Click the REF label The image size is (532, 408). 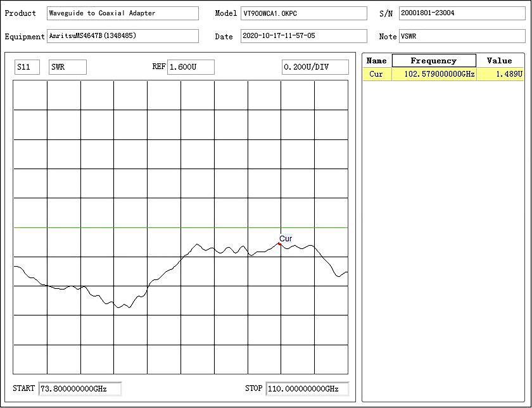159,67
